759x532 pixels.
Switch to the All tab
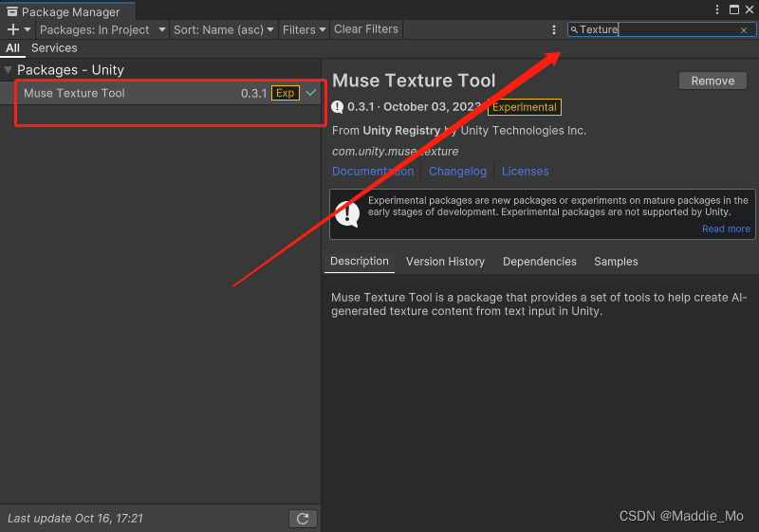[x=12, y=47]
